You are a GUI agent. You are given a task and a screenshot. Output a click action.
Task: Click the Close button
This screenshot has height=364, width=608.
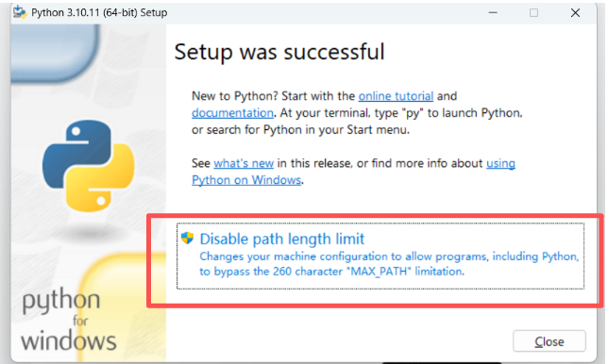coord(549,341)
